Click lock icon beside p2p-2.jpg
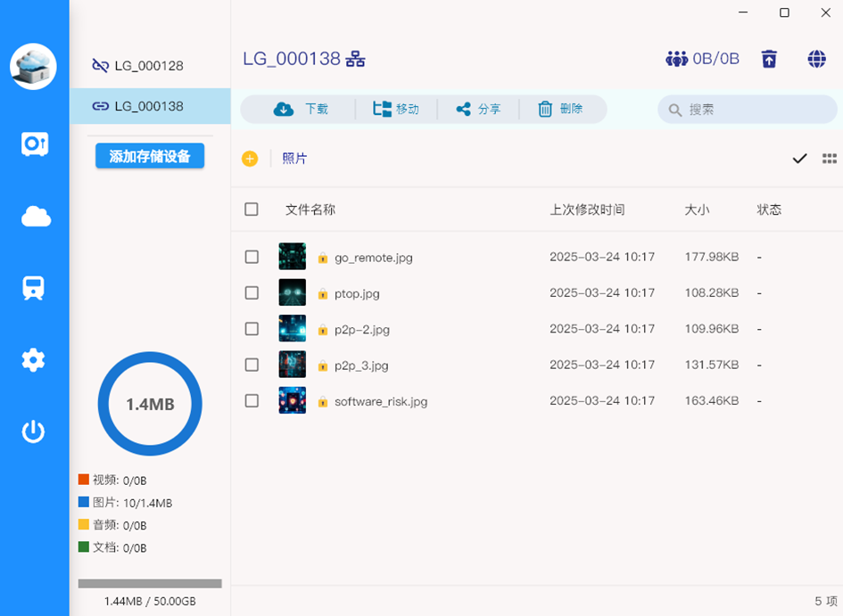843x616 pixels. [323, 330]
